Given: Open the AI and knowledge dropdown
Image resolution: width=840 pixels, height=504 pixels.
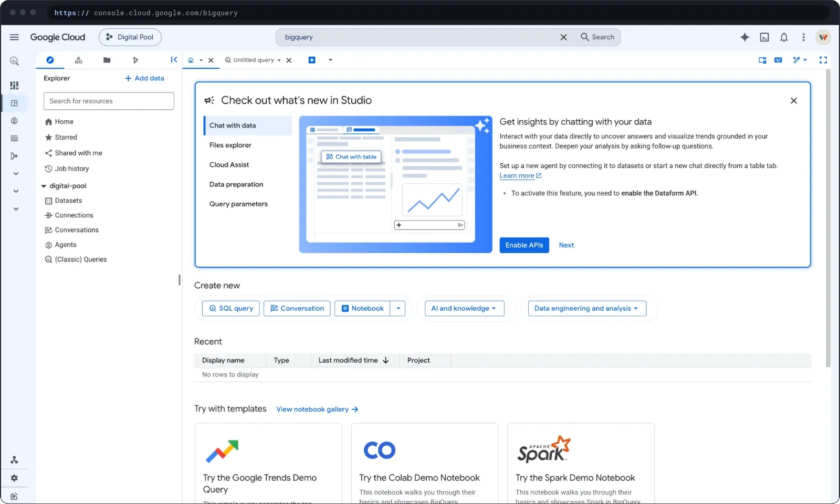Looking at the screenshot, I should point(464,309).
